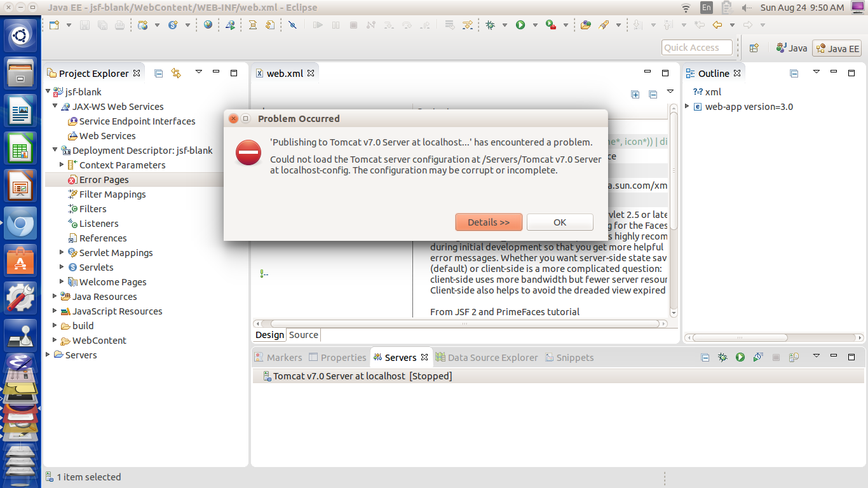Viewport: 868px width, 488px height.
Task: Click Collapse All icon in Outline view
Action: (794, 73)
